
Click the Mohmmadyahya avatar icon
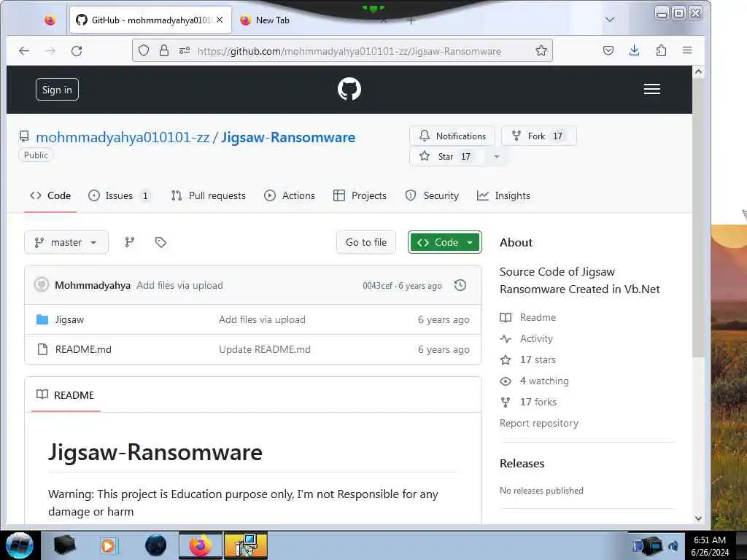42,285
